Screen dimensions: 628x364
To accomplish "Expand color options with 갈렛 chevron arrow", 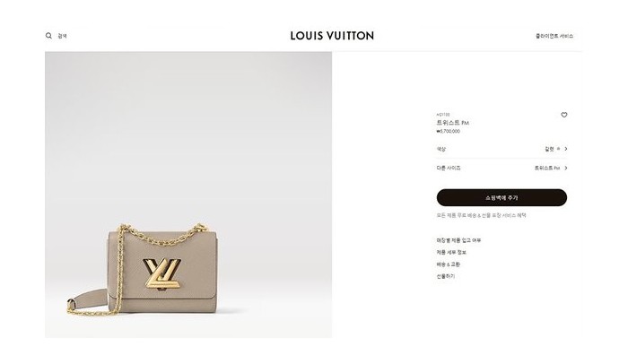I will [x=566, y=149].
